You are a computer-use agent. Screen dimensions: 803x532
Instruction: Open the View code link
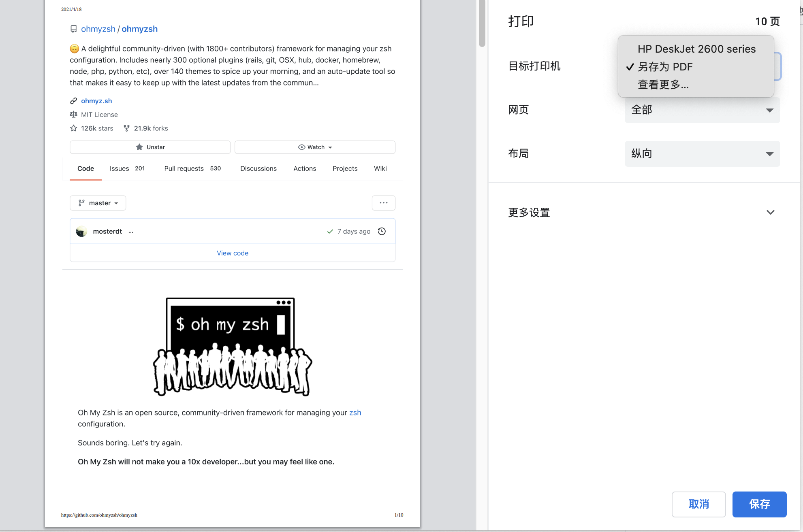[233, 253]
